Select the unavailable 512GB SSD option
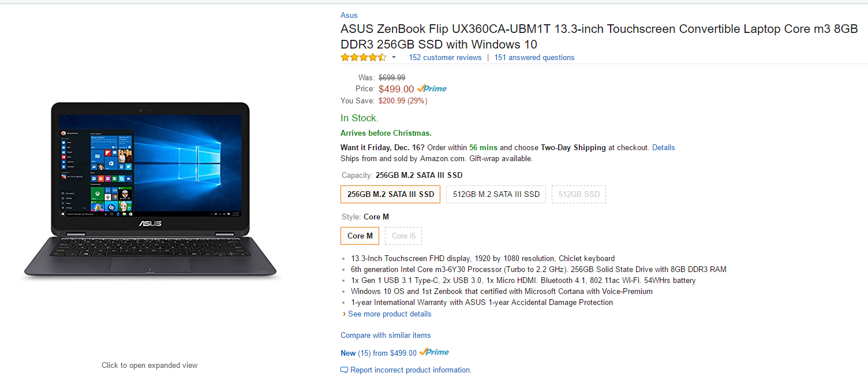The height and width of the screenshot is (376, 868). pyautogui.click(x=579, y=195)
